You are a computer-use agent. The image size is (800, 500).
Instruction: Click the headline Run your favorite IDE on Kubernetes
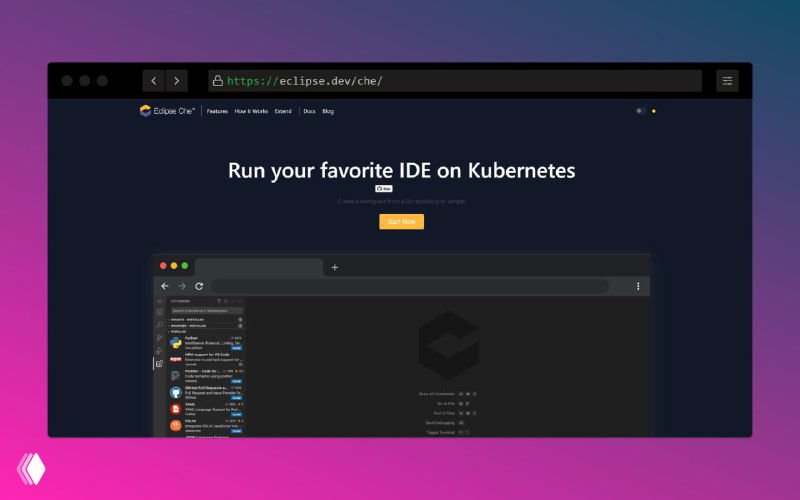click(402, 170)
